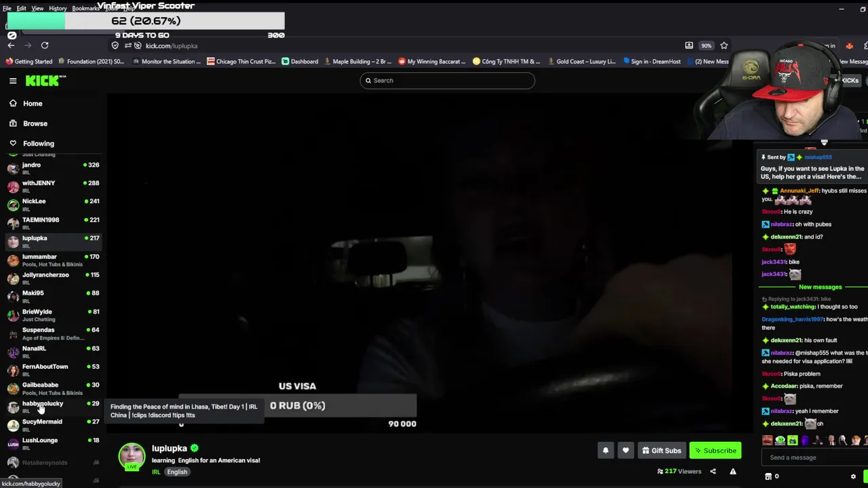Select luplupka in followed list
The width and height of the screenshot is (868, 488).
(53, 241)
